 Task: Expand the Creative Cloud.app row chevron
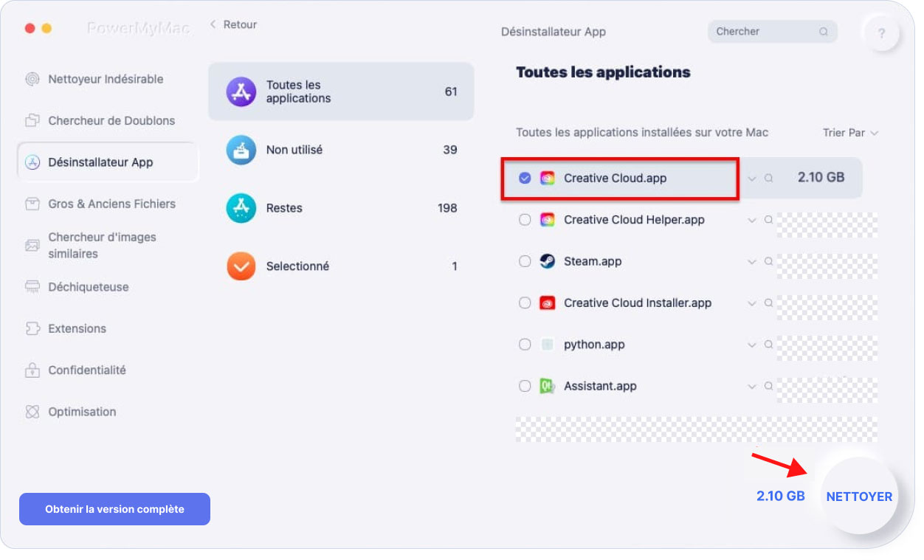click(x=752, y=179)
